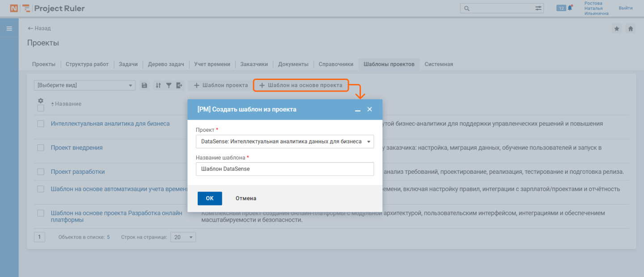Click the save view floppy disk icon
The image size is (644, 277).
coord(144,85)
